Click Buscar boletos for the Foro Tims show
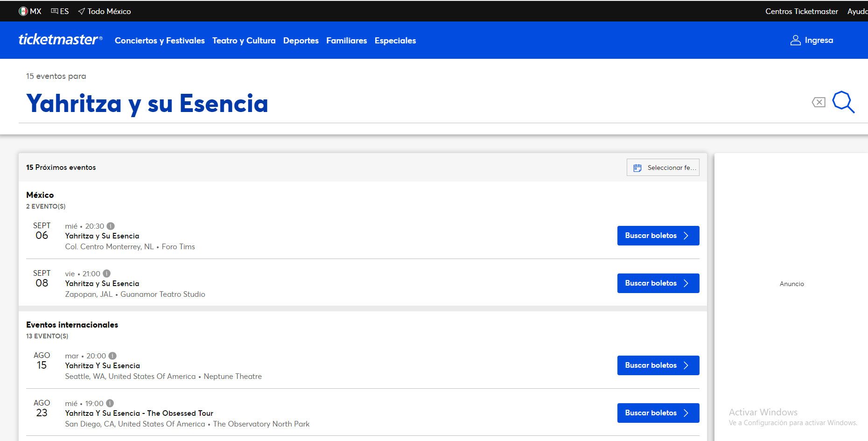The height and width of the screenshot is (441, 868). click(x=658, y=236)
